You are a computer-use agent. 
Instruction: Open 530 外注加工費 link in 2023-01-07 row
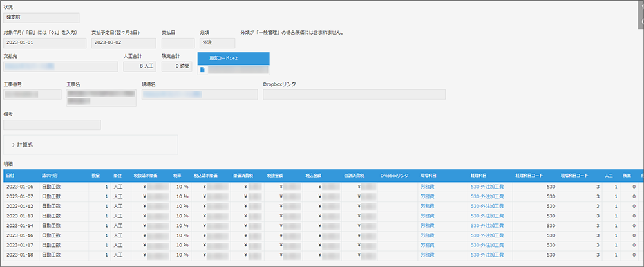[x=487, y=196]
